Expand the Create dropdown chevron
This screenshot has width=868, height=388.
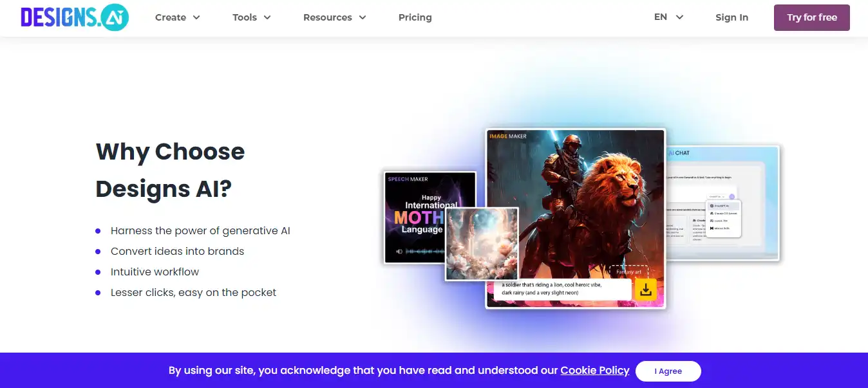[196, 18]
